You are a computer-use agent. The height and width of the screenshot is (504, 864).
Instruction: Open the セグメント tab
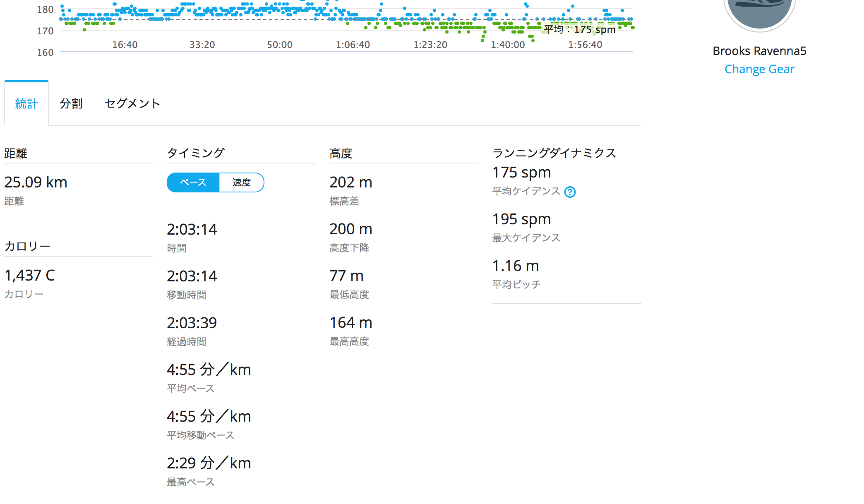132,103
